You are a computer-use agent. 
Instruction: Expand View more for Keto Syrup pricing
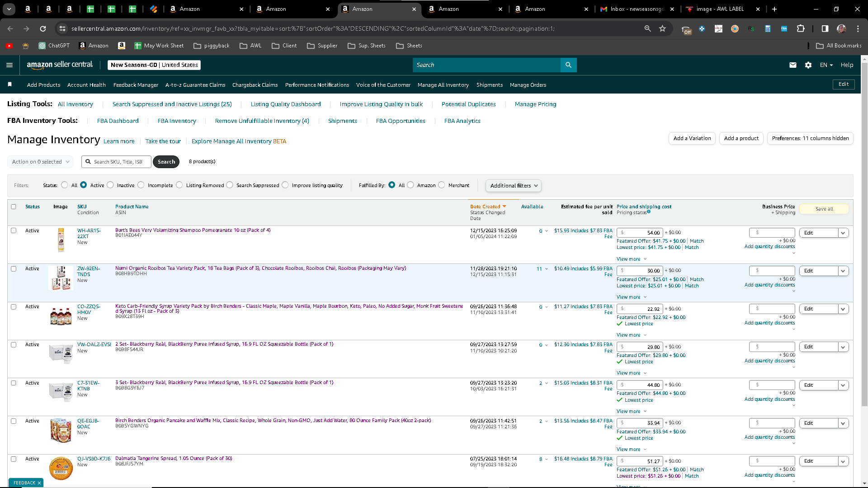click(632, 335)
